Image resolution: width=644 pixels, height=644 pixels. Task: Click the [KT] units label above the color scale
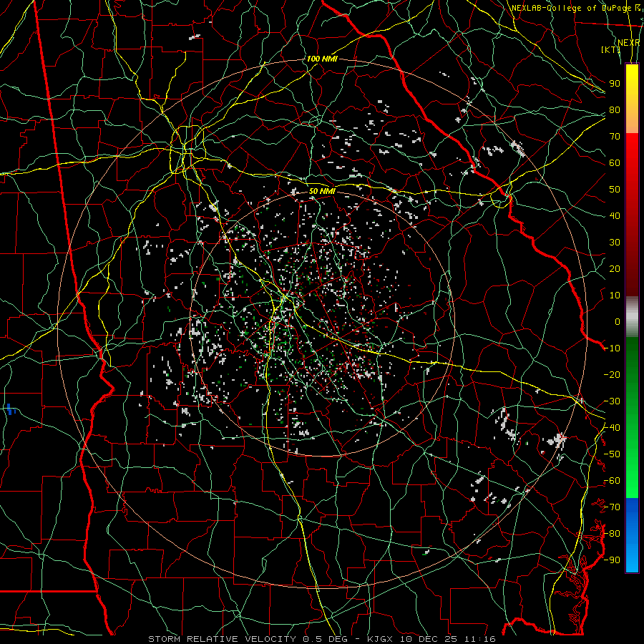(x=610, y=49)
